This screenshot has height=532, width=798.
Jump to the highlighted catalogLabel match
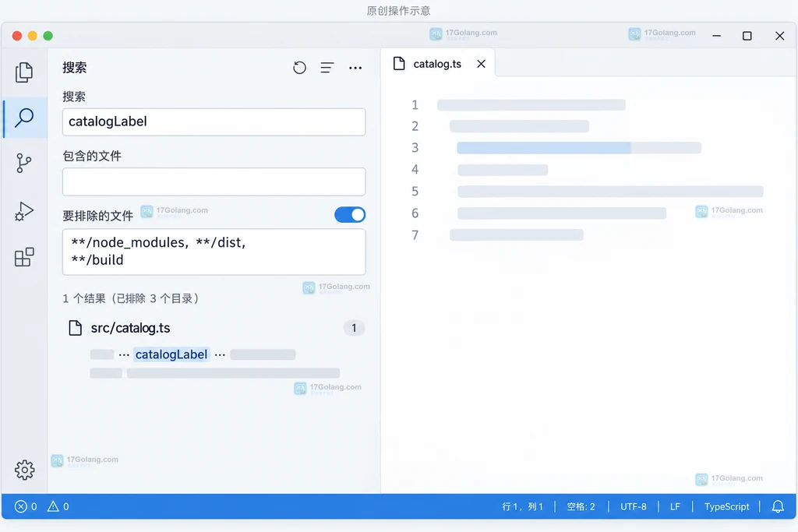[x=171, y=354]
